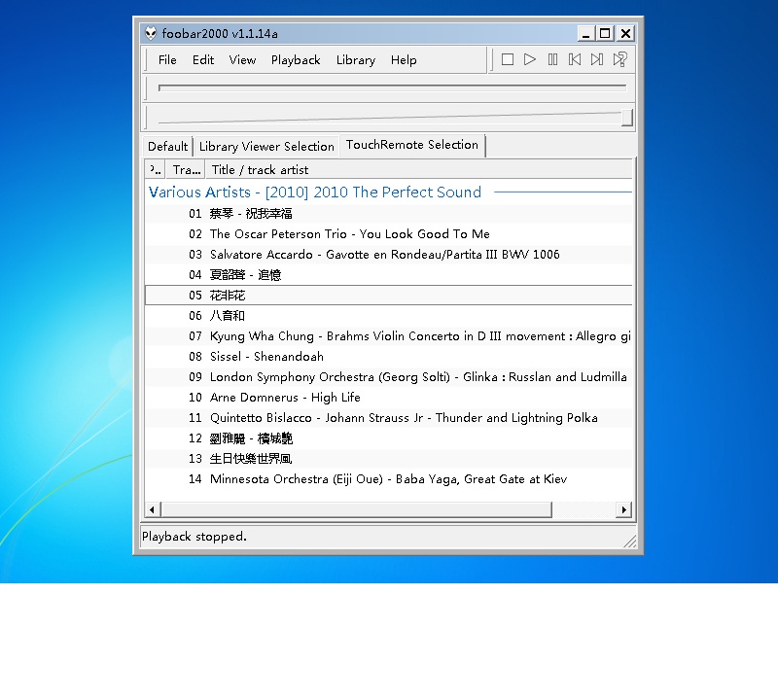
Task: Click the playing-status column header
Action: (155, 170)
